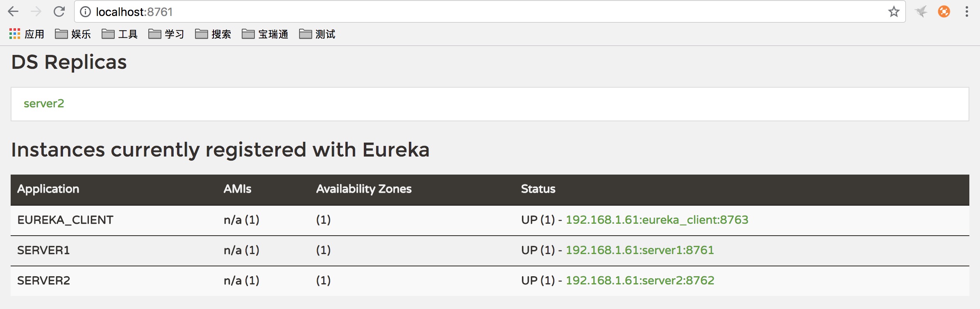This screenshot has height=309, width=980.
Task: Open the Chrome three-dot menu
Action: coord(966,11)
